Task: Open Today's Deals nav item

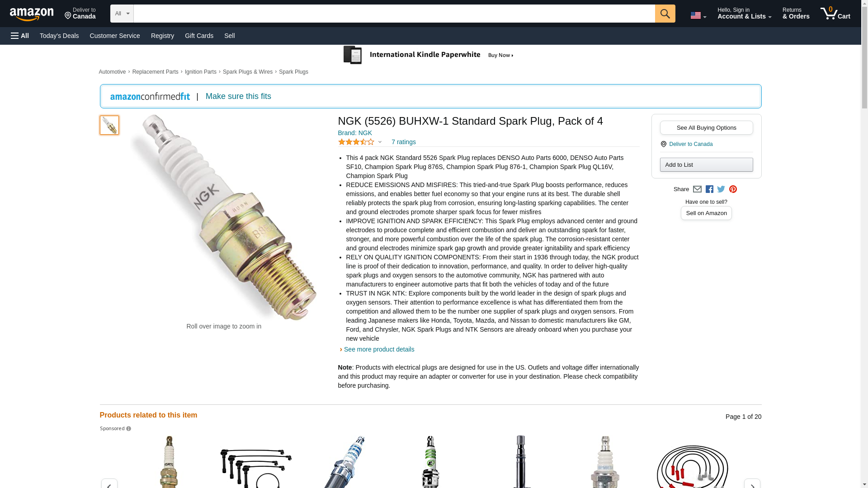Action: [x=59, y=36]
